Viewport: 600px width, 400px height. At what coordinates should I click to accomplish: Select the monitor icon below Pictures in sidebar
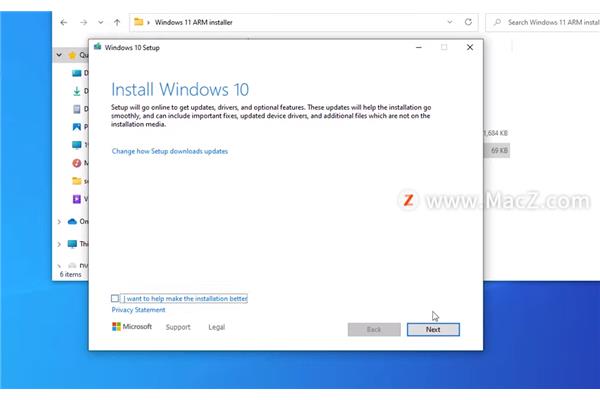click(x=77, y=145)
